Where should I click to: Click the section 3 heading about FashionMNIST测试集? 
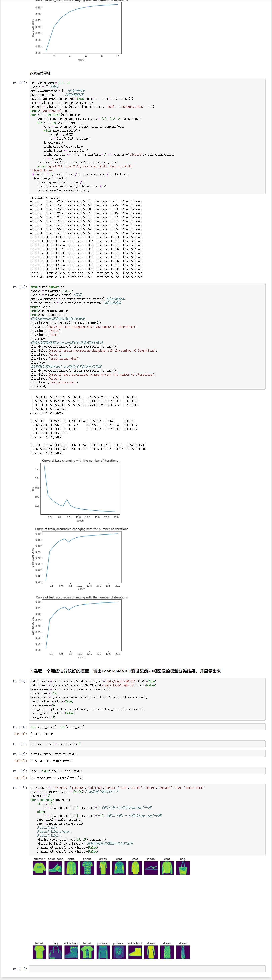[126, 671]
